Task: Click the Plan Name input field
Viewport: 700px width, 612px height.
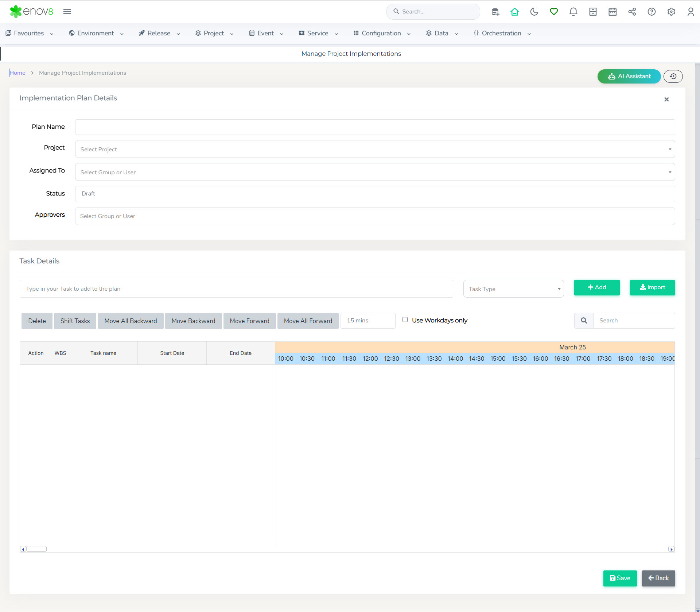Action: [x=375, y=127]
